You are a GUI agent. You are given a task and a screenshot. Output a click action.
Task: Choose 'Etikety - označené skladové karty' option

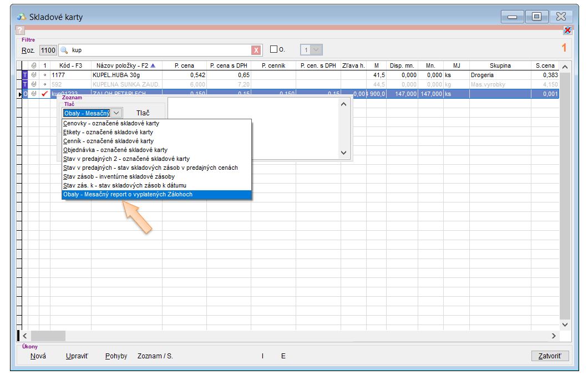pyautogui.click(x=108, y=133)
